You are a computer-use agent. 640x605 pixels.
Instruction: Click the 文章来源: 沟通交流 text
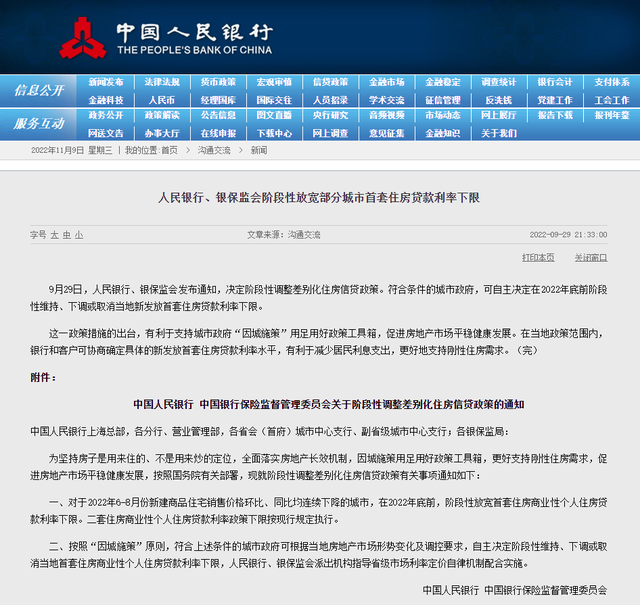point(284,235)
